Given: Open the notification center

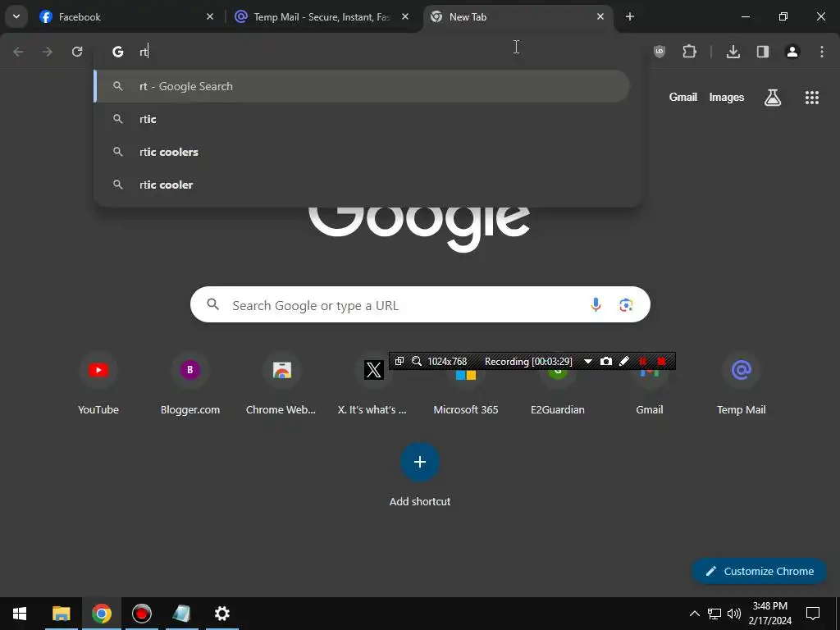Looking at the screenshot, I should tap(813, 614).
